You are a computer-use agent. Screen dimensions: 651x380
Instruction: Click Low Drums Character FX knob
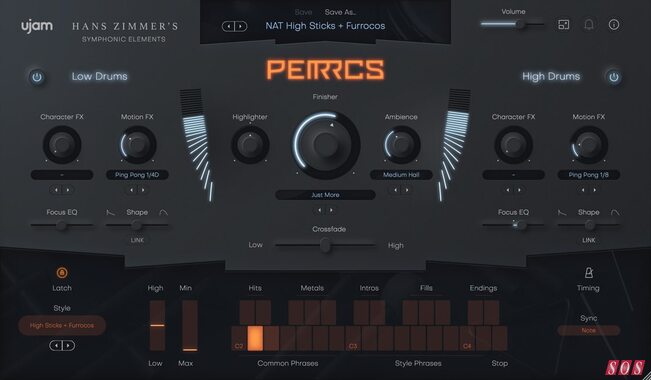(x=62, y=145)
